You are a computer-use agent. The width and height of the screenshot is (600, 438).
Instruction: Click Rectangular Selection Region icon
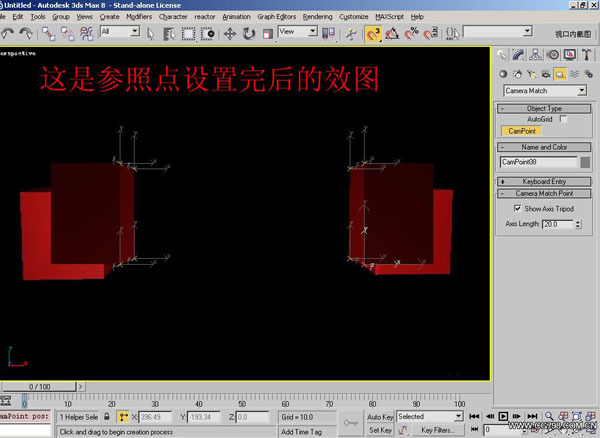188,34
